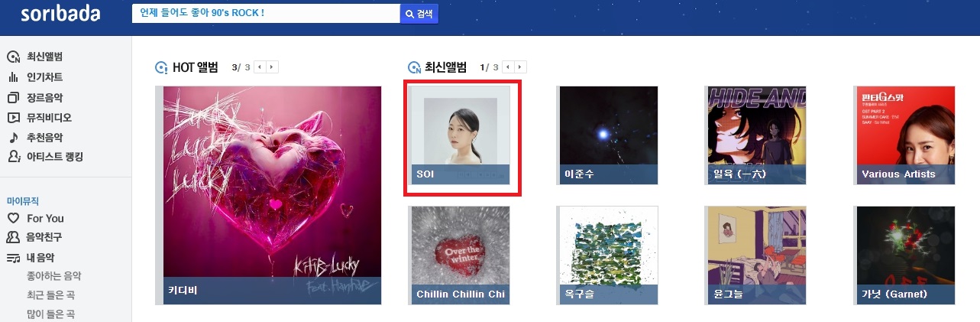Select the 추천음악 note icon
980x322 pixels.
(x=13, y=138)
